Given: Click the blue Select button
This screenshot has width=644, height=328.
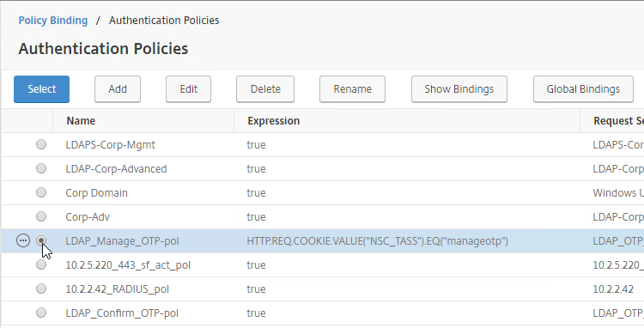Looking at the screenshot, I should tap(41, 89).
